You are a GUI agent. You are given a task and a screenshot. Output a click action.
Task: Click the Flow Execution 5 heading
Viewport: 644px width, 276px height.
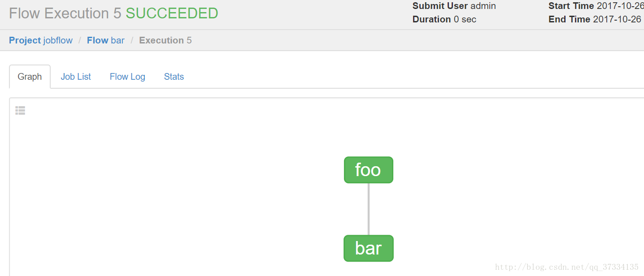coord(65,13)
